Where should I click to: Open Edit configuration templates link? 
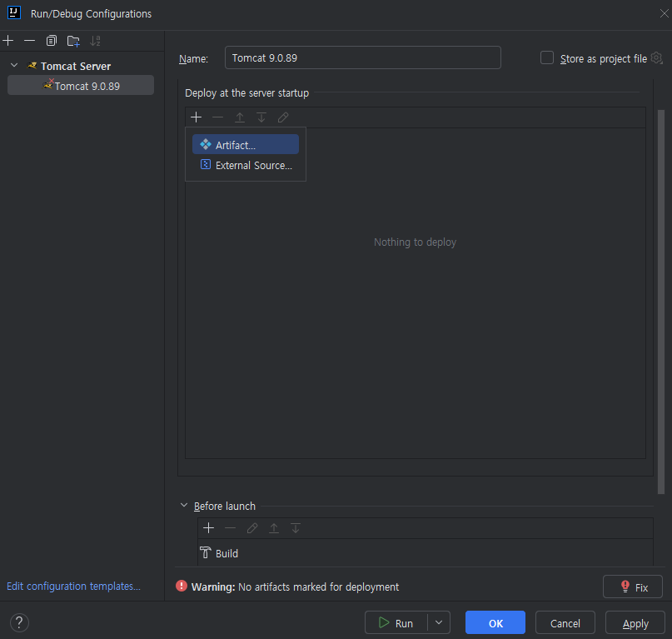click(x=73, y=586)
